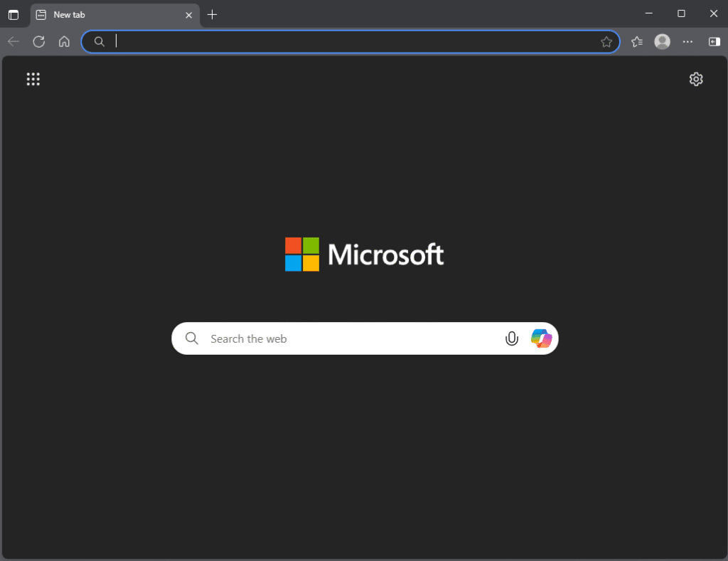The height and width of the screenshot is (561, 728).
Task: Open the user profile avatar
Action: click(x=662, y=42)
